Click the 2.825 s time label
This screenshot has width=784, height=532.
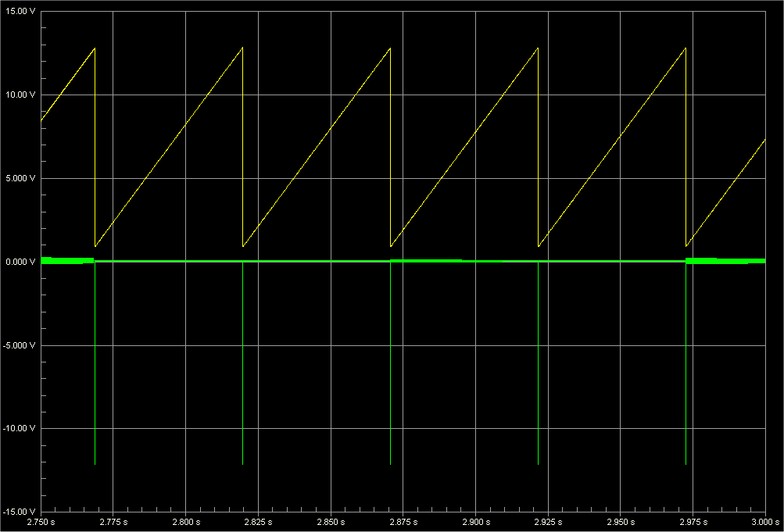point(258,522)
